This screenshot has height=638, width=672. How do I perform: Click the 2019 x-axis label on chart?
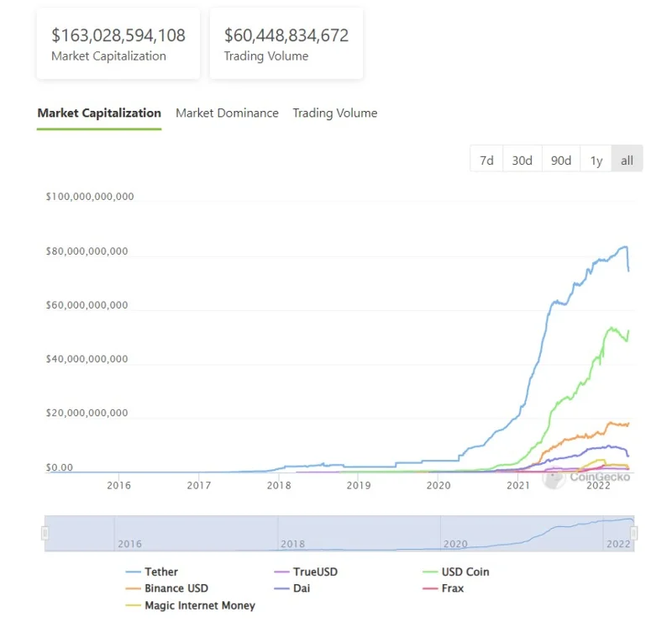point(359,485)
